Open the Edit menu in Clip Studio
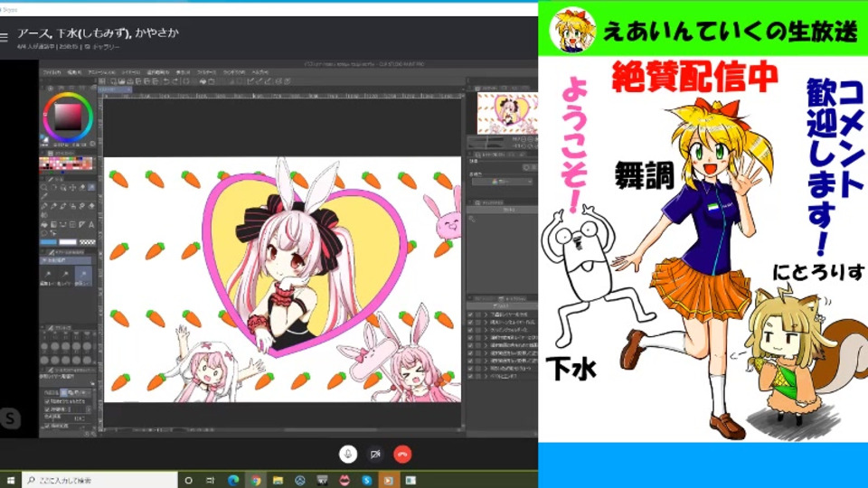This screenshot has width=868, height=488. click(74, 72)
